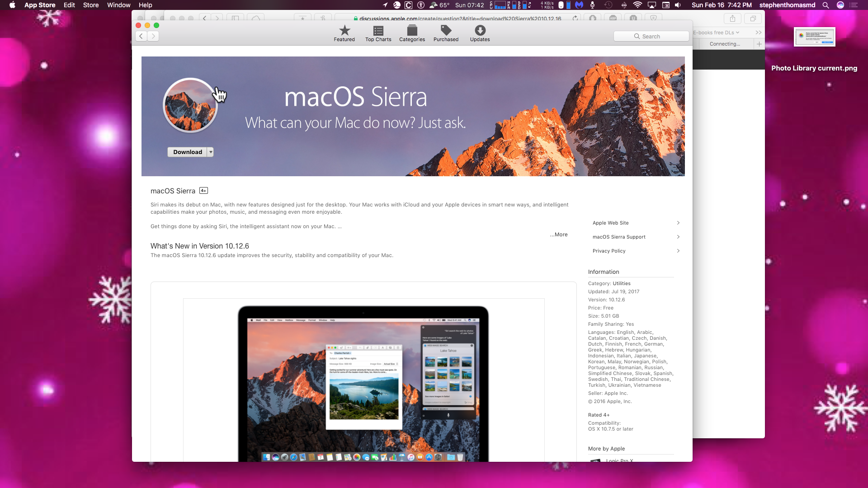Open Siri from the menu bar
This screenshot has height=488, width=868.
[840, 5]
